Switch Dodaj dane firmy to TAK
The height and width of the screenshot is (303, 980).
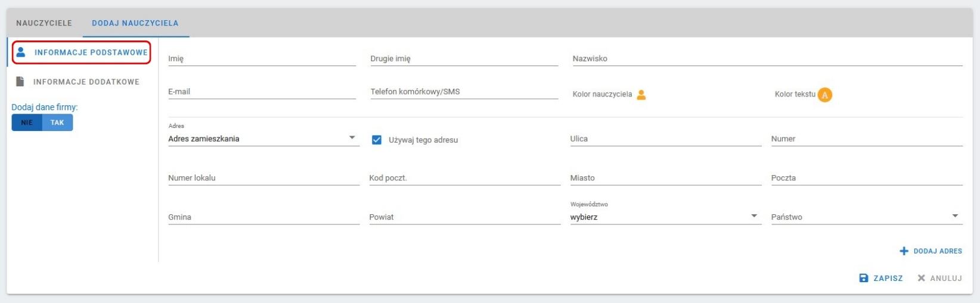pos(57,123)
